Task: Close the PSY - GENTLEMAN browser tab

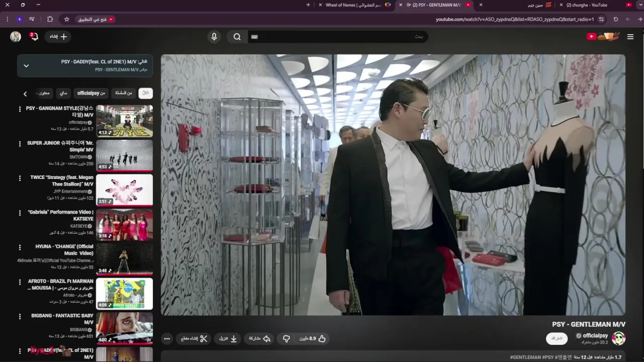Action: [x=400, y=5]
